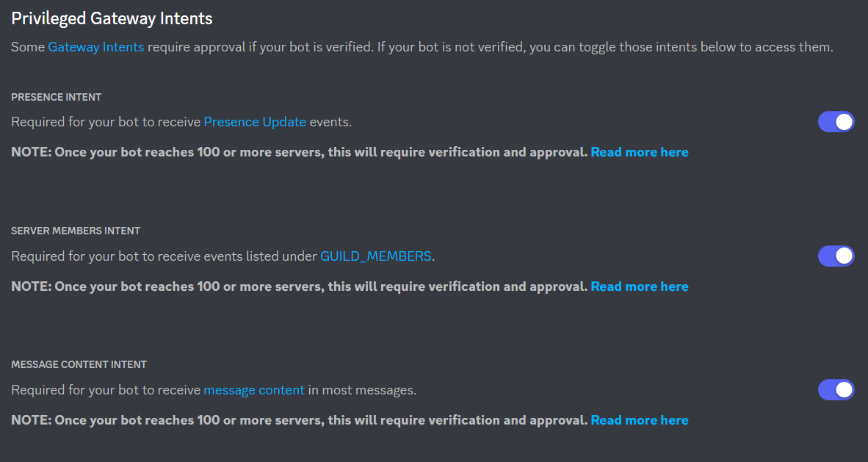
Task: Click the 'in most messages' description text
Action: point(362,390)
